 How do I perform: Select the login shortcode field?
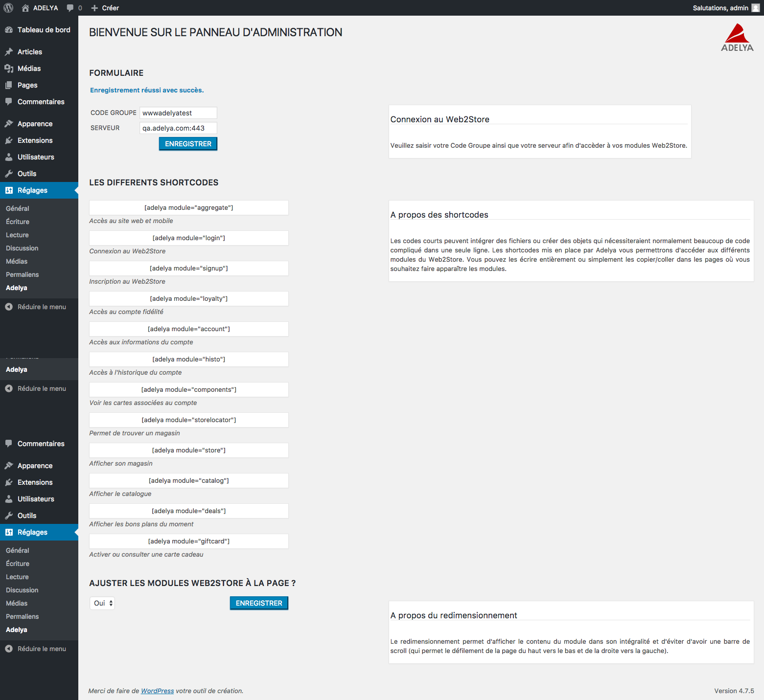coord(189,238)
